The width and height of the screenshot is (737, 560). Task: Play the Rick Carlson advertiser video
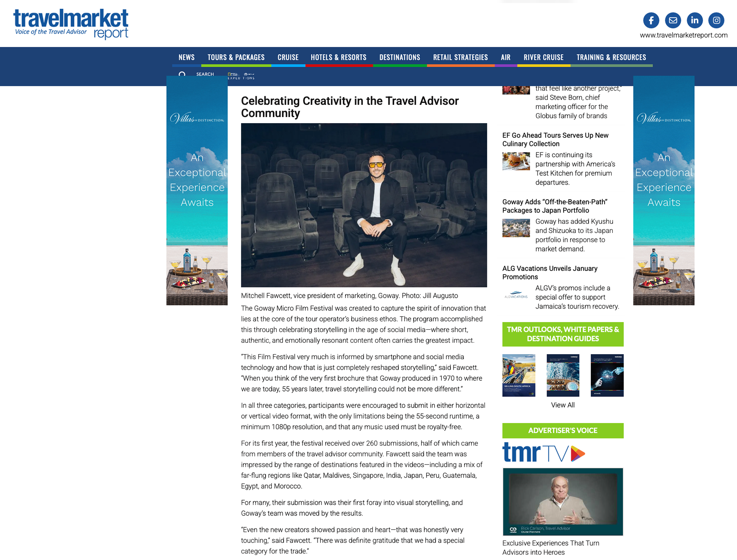563,501
